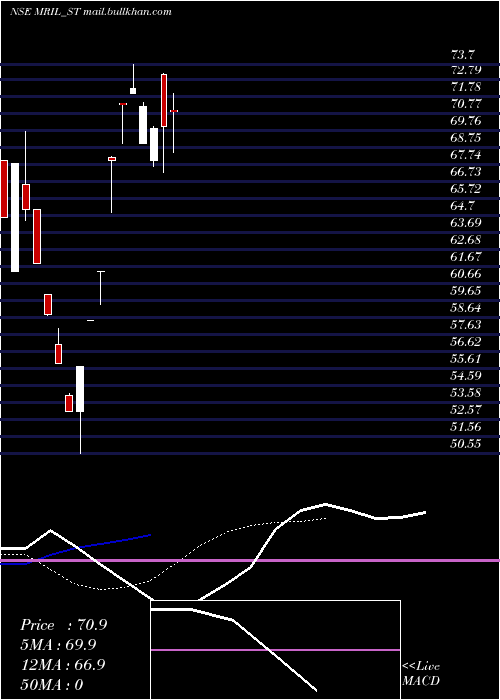Select the 52.57 price level label

[466, 409]
